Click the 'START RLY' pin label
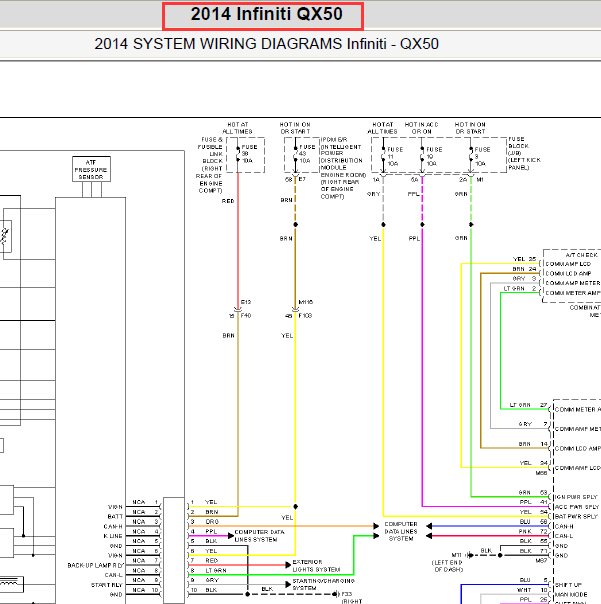 pos(107,585)
